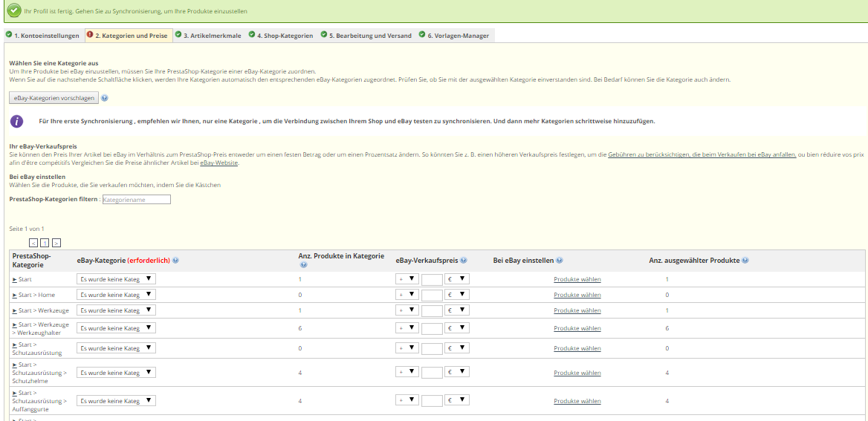Open plus/minus price dropdown in Start > Home row
This screenshot has height=421, width=868.
407,295
